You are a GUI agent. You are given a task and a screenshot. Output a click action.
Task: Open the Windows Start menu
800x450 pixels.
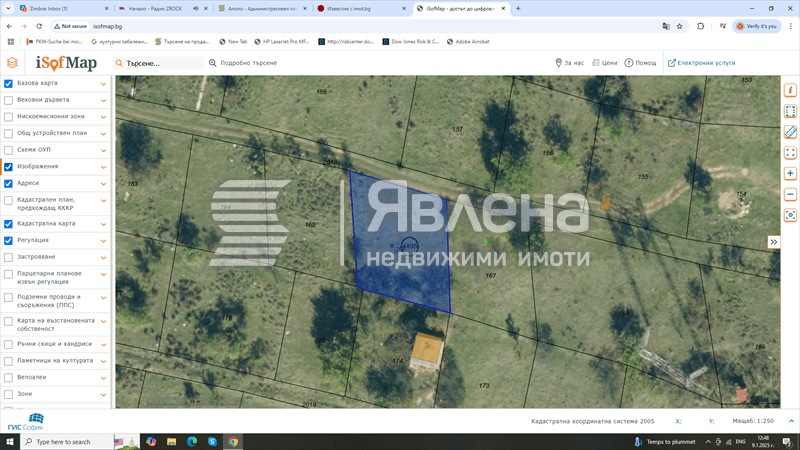10,442
